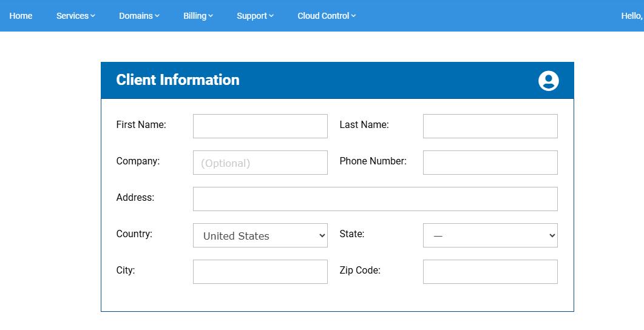Open the Services menu
The width and height of the screenshot is (644, 330).
pos(75,16)
